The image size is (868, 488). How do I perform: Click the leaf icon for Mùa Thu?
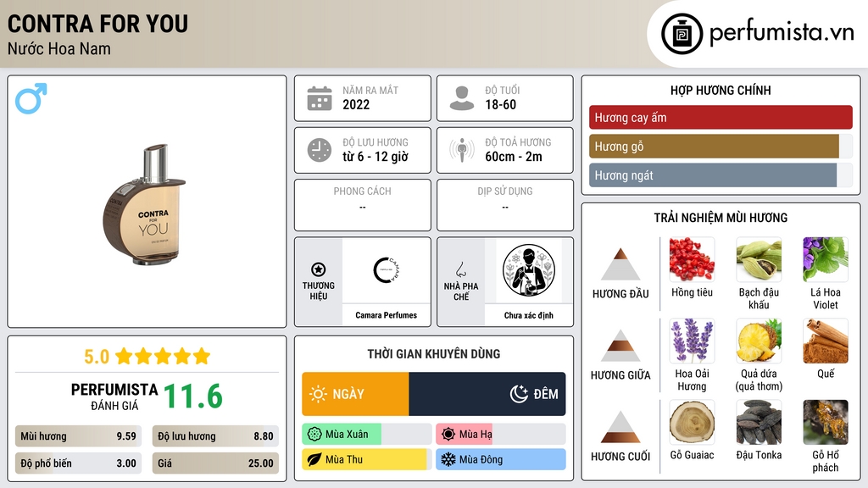point(314,460)
